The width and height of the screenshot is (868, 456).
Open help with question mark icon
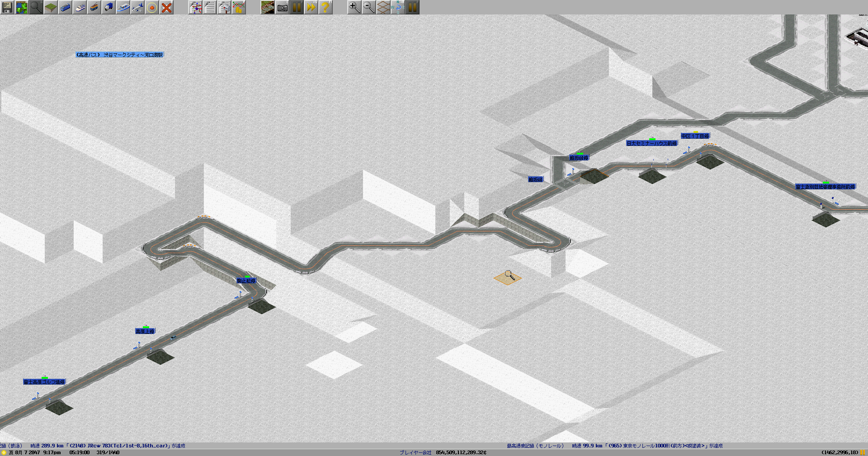click(325, 7)
